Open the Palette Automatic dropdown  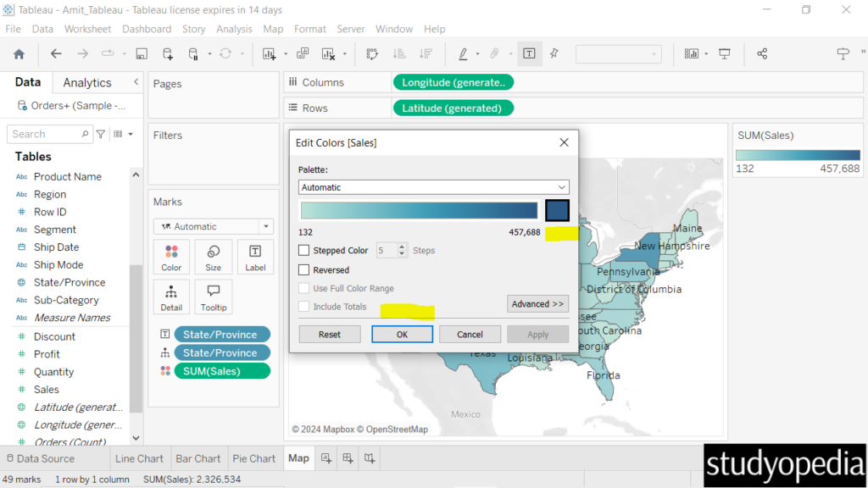point(433,187)
